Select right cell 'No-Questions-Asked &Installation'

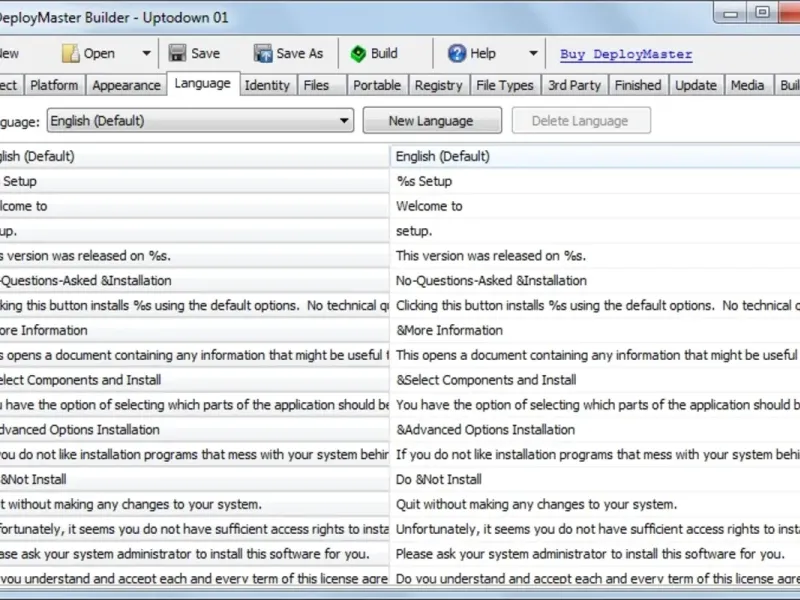coord(595,281)
